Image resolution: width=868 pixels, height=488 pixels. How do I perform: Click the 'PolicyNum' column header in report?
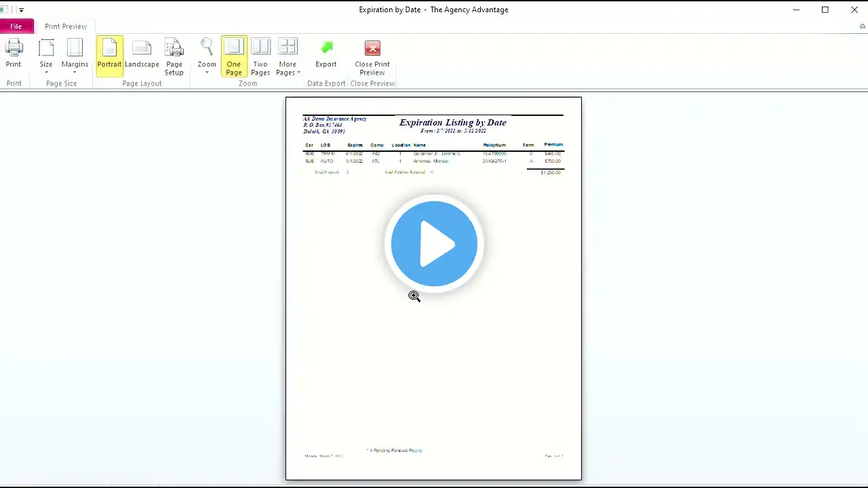click(x=494, y=145)
